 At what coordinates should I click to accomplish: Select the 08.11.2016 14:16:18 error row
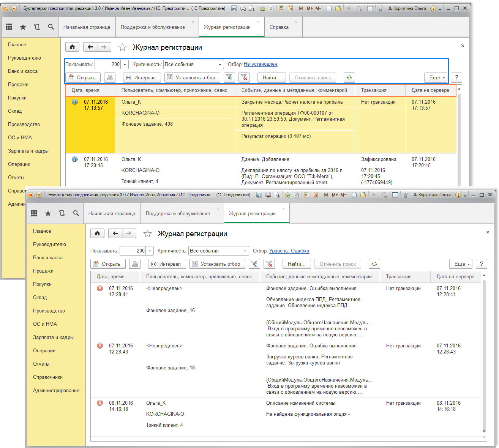coord(286,417)
